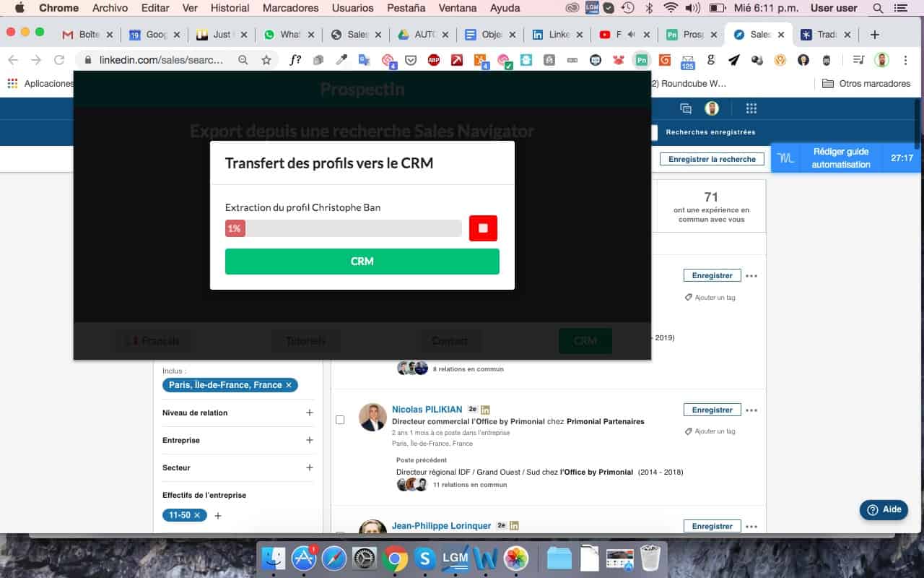Open a new browser tab
The width and height of the screenshot is (924, 578).
coord(874,35)
